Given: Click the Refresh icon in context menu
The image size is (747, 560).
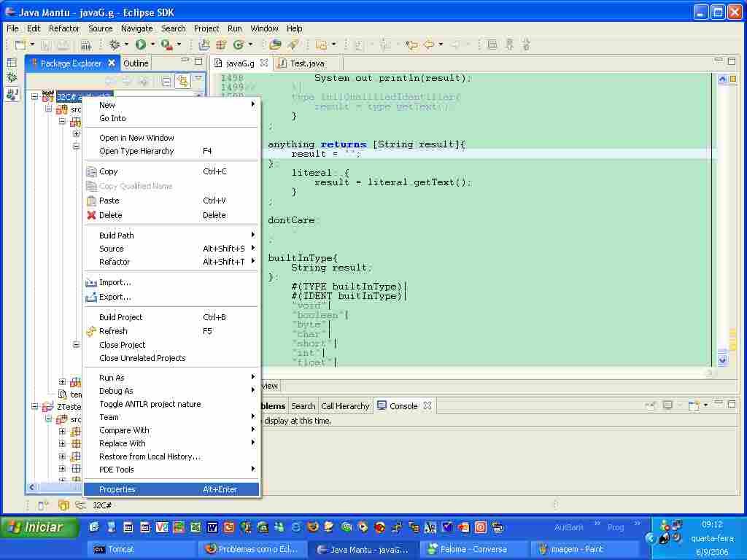Looking at the screenshot, I should tap(91, 331).
